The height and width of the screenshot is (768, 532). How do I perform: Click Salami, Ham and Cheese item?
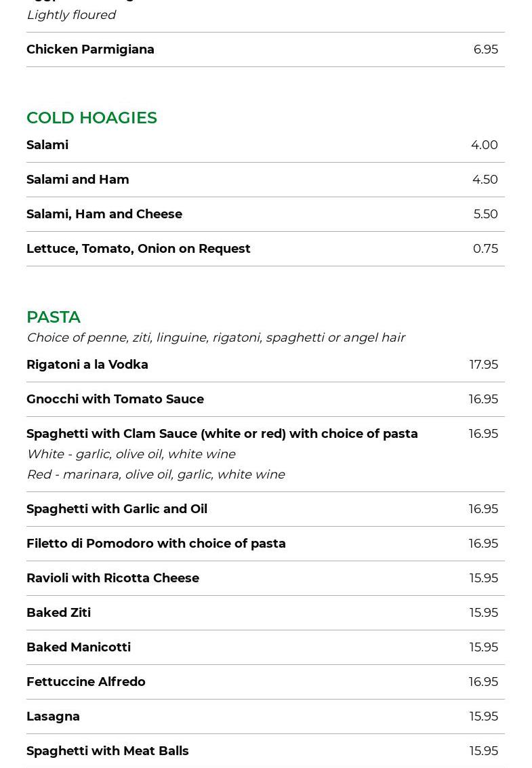(x=104, y=214)
